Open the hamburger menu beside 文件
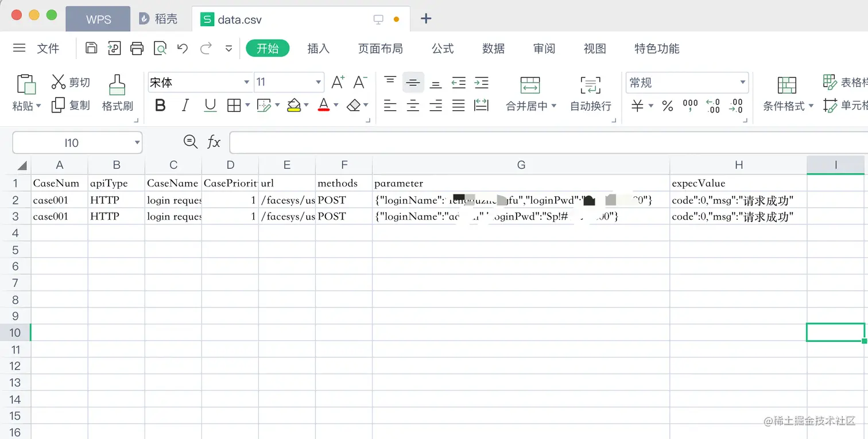868x439 pixels. tap(20, 48)
